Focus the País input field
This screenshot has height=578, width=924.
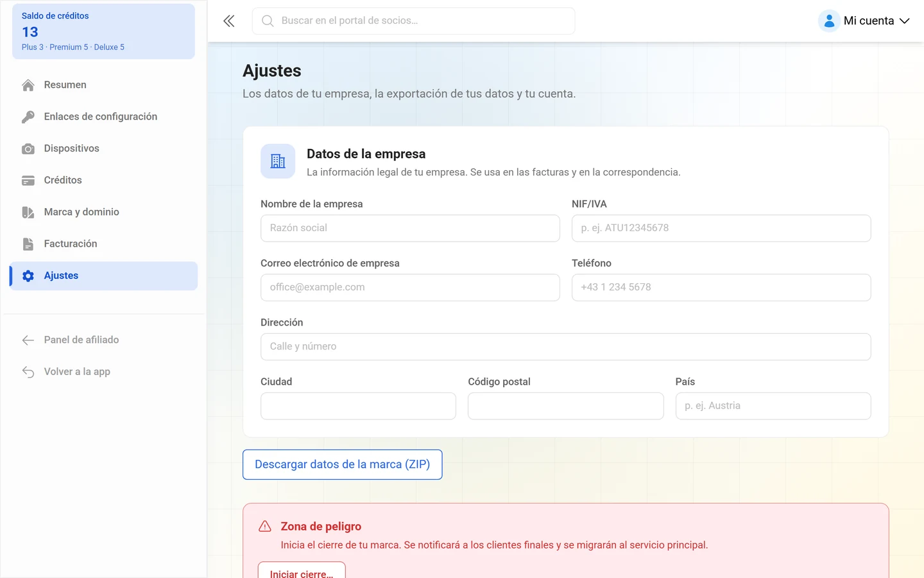coord(773,406)
